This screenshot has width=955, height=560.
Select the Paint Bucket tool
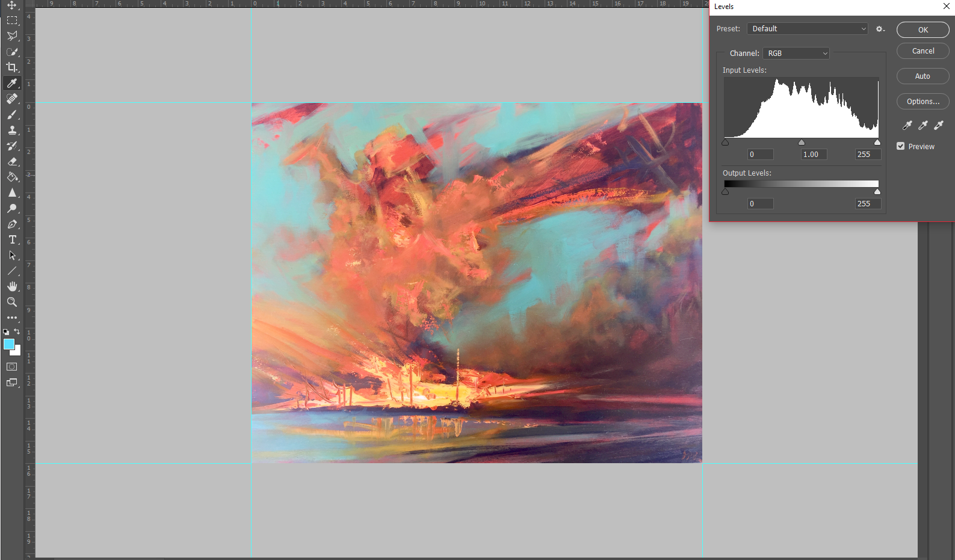[x=12, y=177]
